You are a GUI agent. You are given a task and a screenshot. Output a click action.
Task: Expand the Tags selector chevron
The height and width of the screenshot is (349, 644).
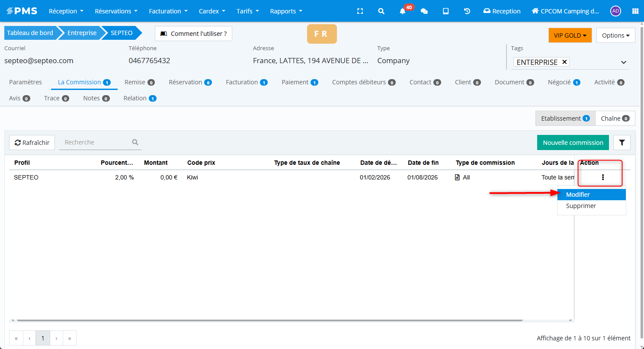[624, 62]
